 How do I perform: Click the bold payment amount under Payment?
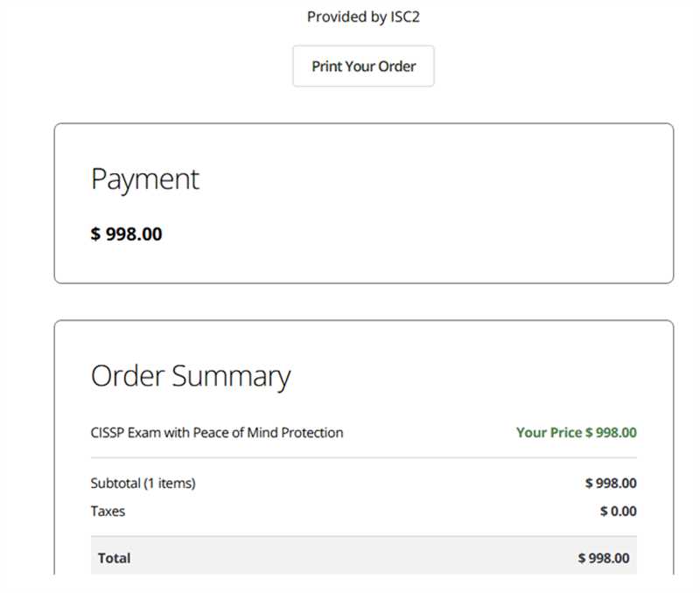(x=127, y=234)
